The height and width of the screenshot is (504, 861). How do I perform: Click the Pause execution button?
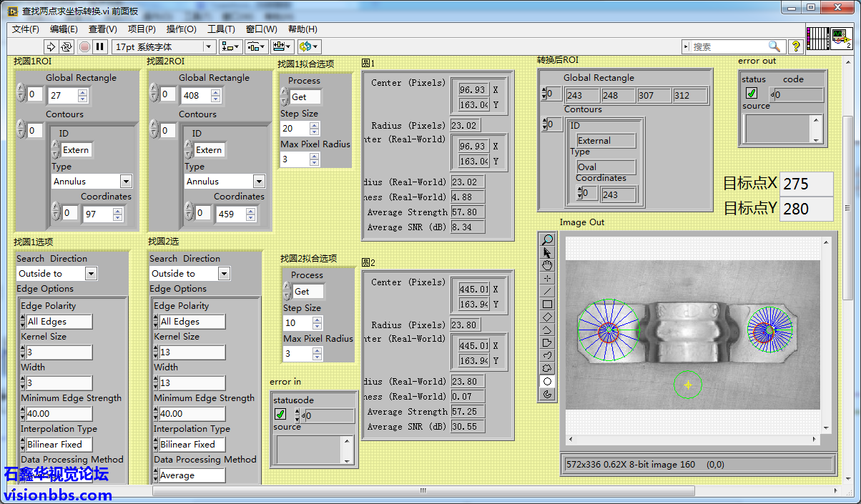pyautogui.click(x=100, y=46)
